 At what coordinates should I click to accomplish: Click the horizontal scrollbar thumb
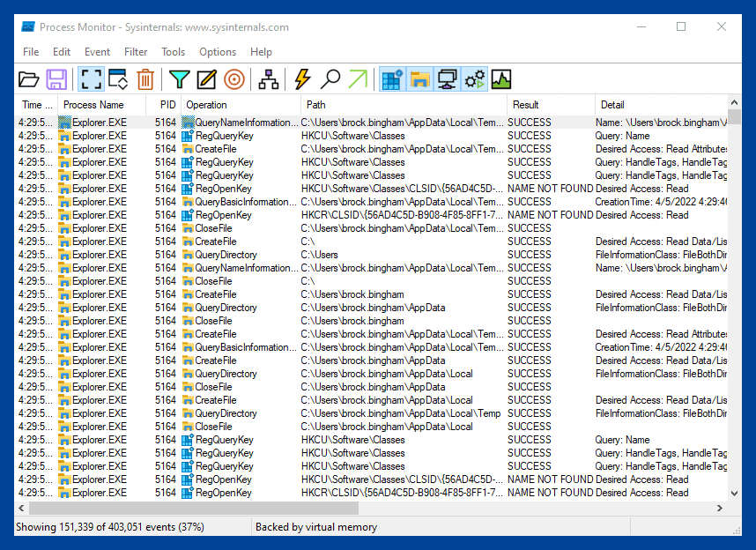tap(194, 508)
